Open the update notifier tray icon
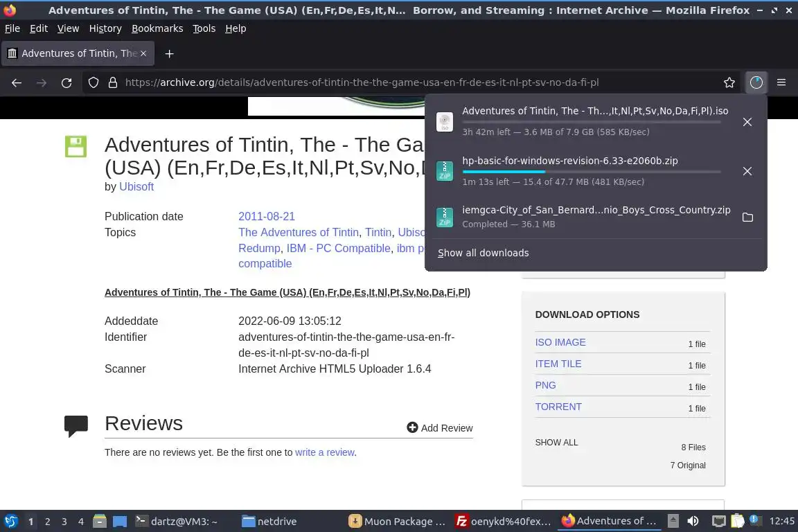 (x=755, y=520)
